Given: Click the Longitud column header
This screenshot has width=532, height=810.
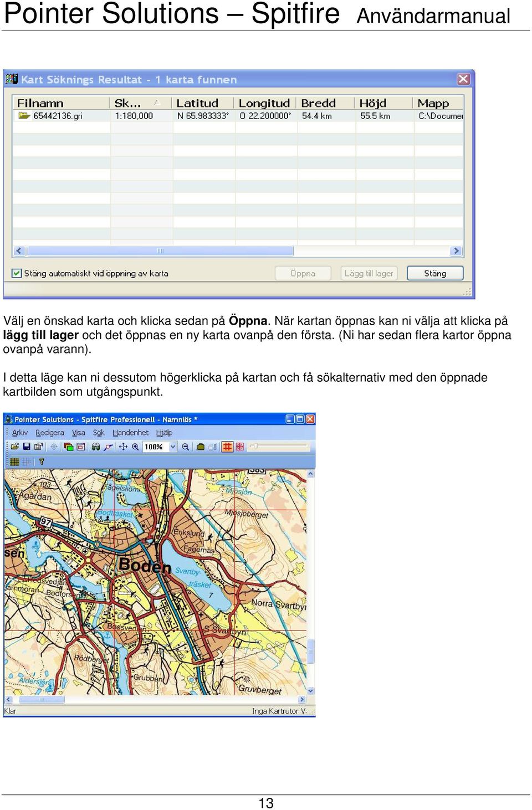Looking at the screenshot, I should coord(266,103).
